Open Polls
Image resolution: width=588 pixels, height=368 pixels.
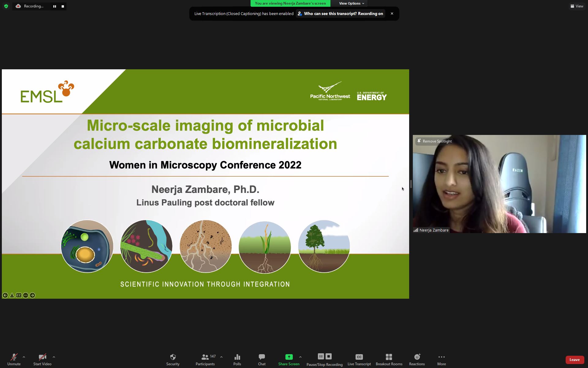point(237,359)
